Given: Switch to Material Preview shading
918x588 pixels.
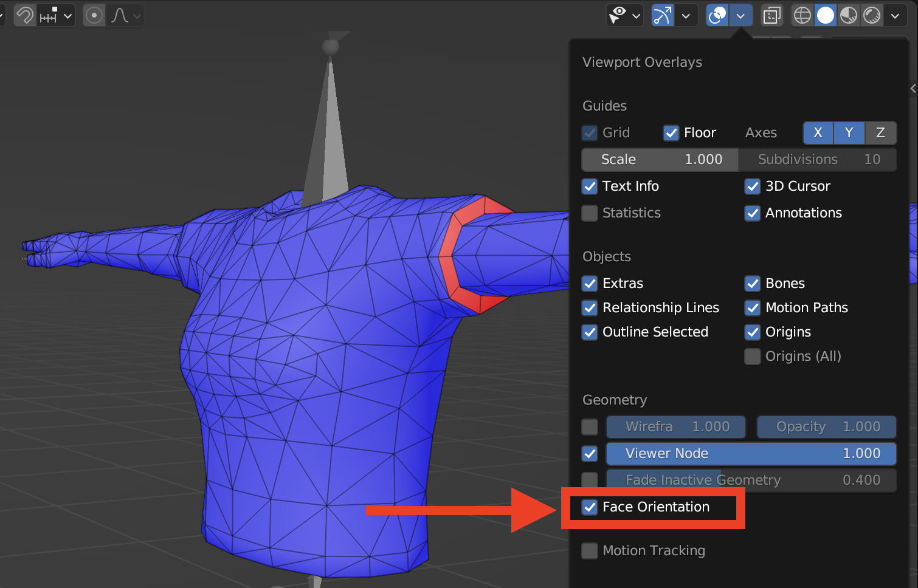Looking at the screenshot, I should tap(849, 15).
